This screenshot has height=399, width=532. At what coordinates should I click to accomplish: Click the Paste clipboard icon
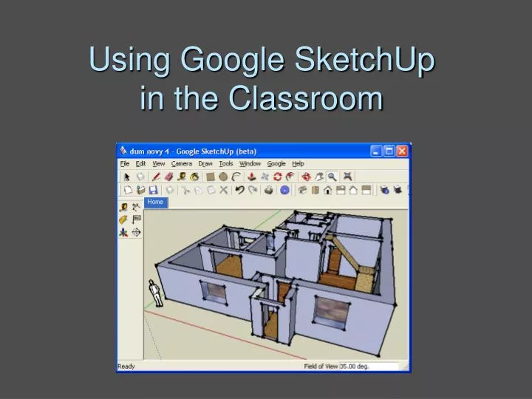pyautogui.click(x=211, y=190)
